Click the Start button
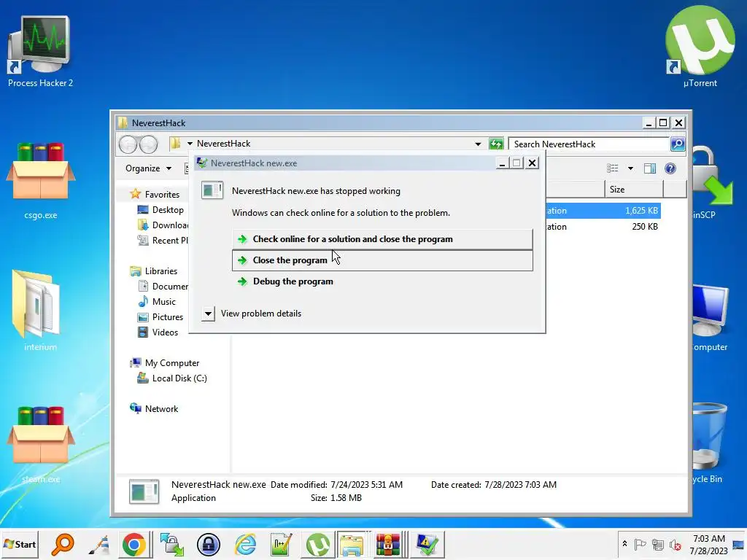Image resolution: width=747 pixels, height=560 pixels. click(x=20, y=544)
